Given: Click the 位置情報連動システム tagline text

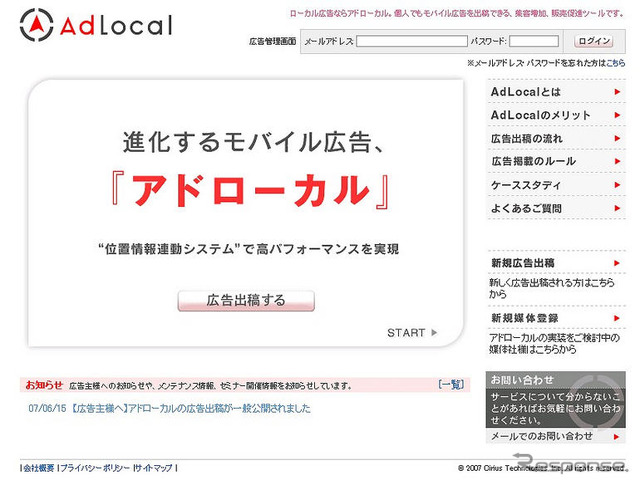Looking at the screenshot, I should [x=248, y=249].
